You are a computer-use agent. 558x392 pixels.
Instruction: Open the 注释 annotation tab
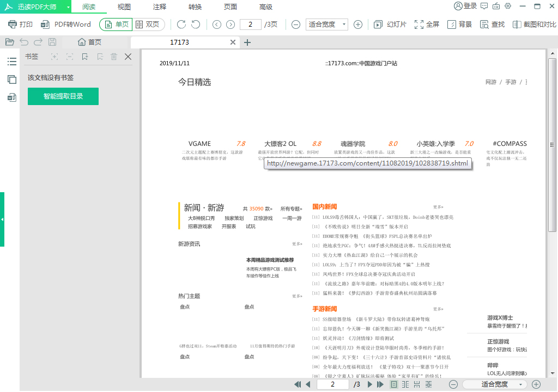(x=159, y=7)
